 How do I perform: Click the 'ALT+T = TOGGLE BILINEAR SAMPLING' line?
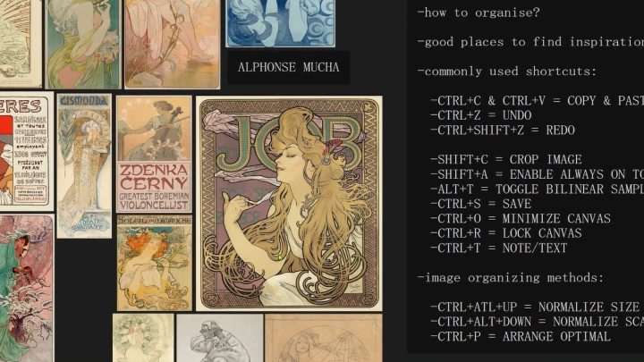pyautogui.click(x=537, y=189)
